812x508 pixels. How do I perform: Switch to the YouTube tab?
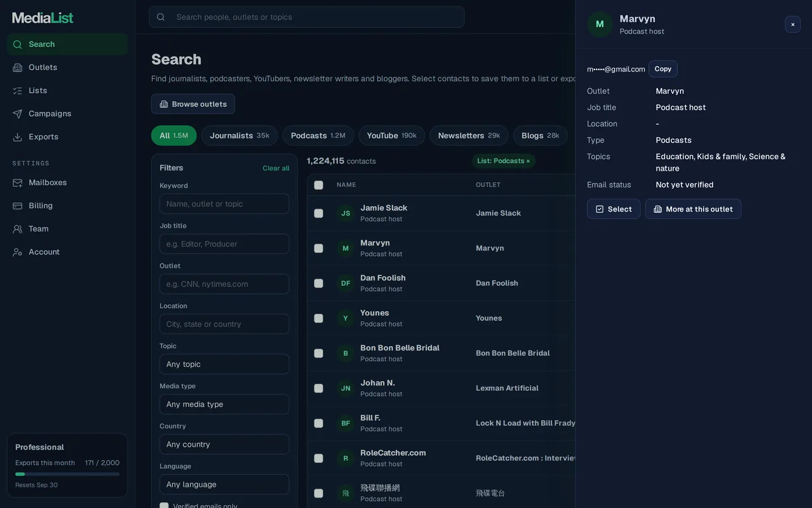pyautogui.click(x=391, y=135)
